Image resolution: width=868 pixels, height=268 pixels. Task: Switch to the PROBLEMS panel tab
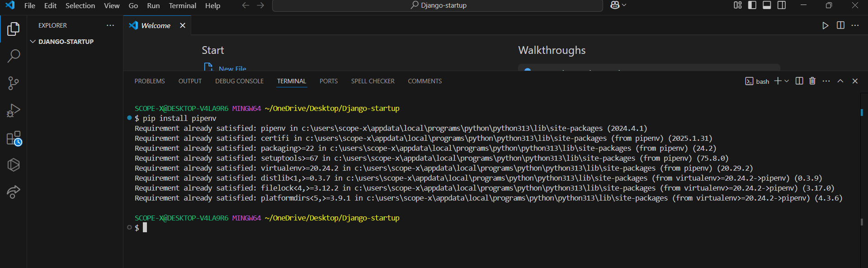point(150,81)
